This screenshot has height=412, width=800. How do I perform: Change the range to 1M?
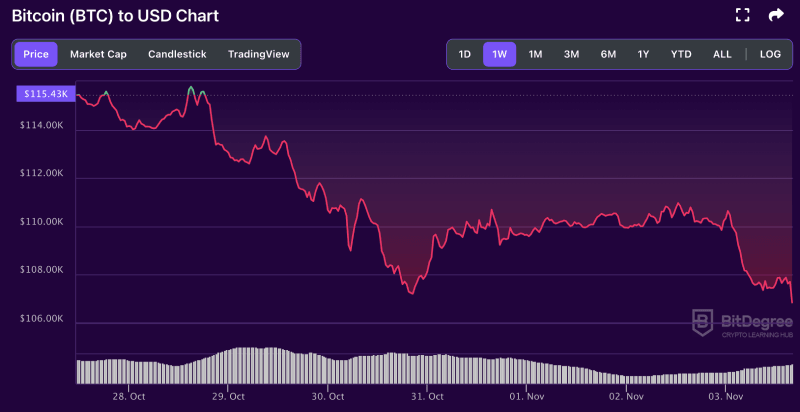click(x=535, y=54)
